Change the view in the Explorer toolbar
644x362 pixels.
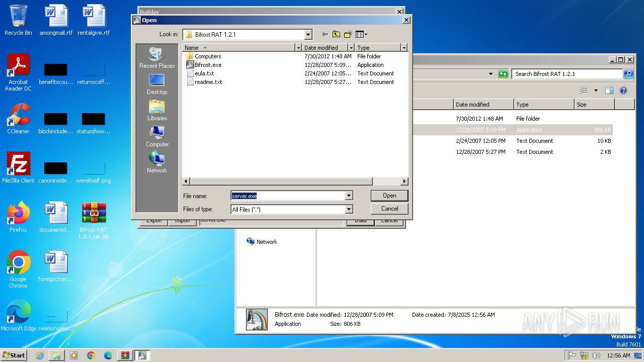tap(584, 90)
